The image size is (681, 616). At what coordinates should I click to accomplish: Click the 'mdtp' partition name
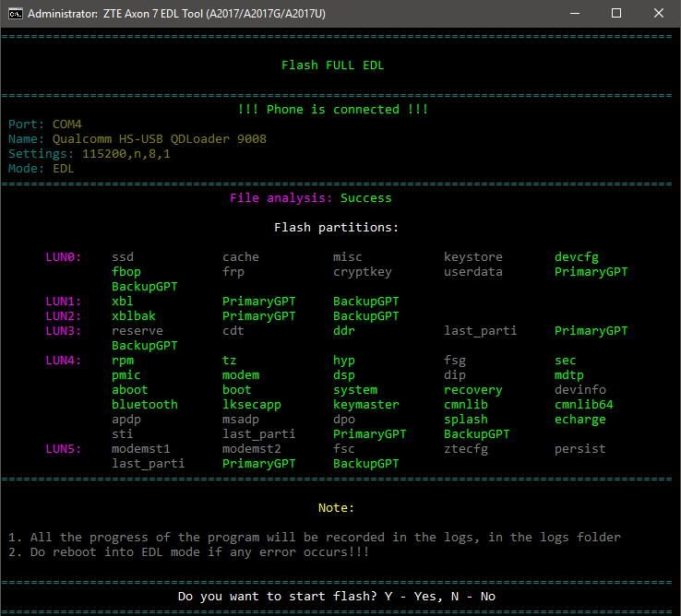coord(569,375)
